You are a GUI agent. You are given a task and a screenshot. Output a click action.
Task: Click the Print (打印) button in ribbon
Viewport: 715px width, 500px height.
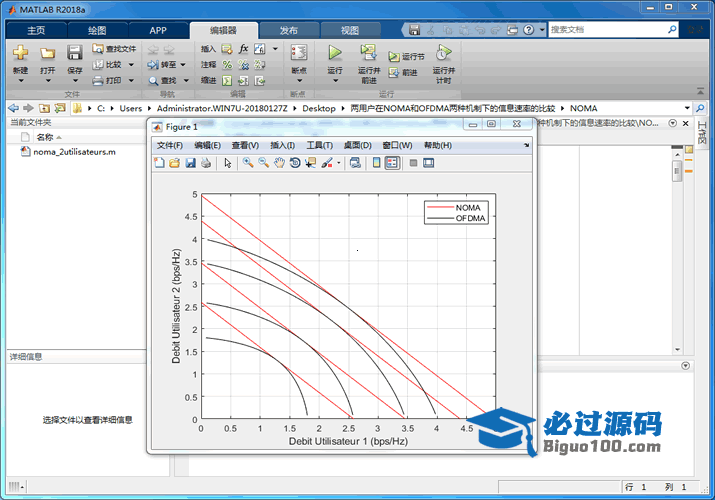click(108, 81)
